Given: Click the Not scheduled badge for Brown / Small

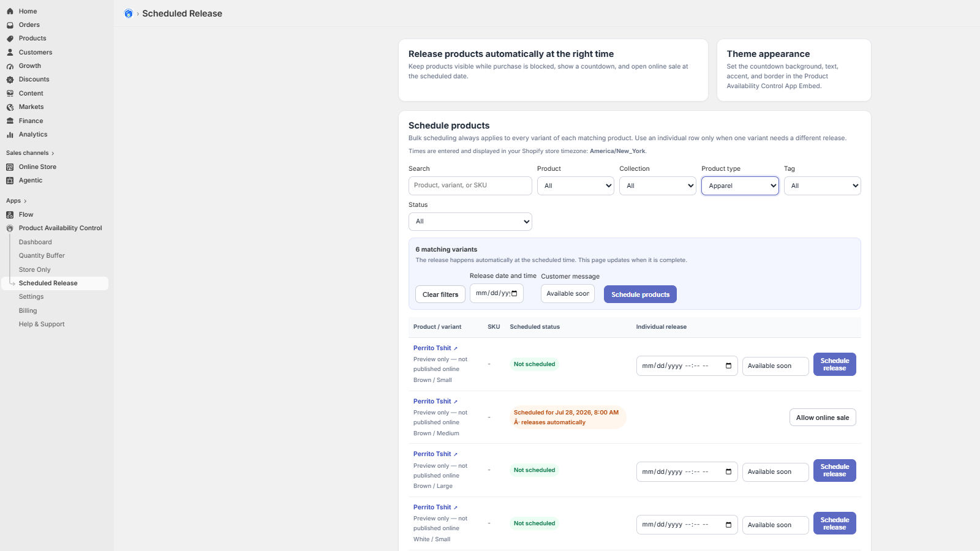Looking at the screenshot, I should point(535,364).
